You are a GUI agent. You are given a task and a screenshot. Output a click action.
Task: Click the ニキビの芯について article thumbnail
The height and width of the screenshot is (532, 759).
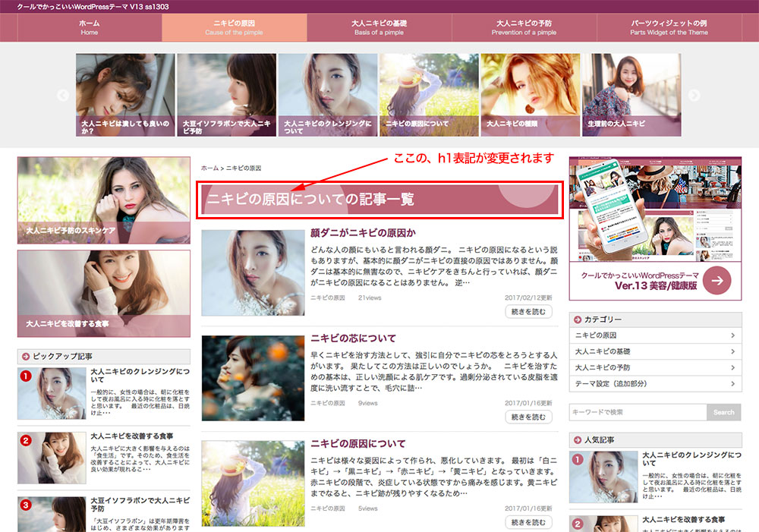coord(254,378)
